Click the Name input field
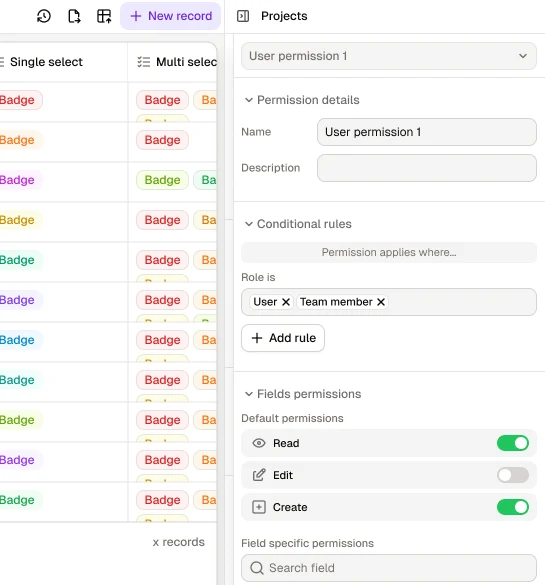This screenshot has height=585, width=545. [427, 132]
